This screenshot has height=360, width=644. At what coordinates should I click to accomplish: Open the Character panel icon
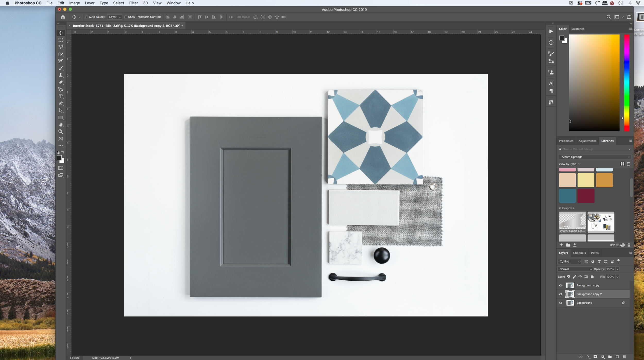(551, 83)
